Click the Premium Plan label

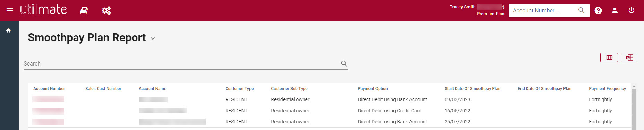pyautogui.click(x=490, y=14)
